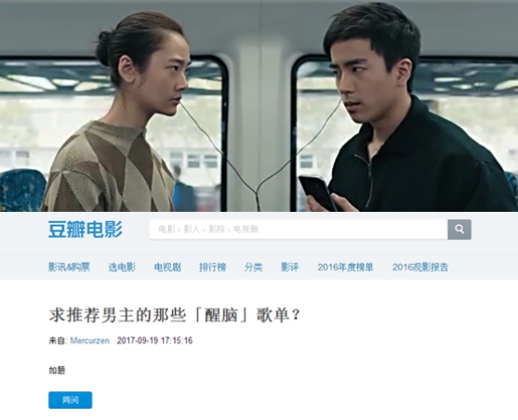518x420 pixels.
Task: Focus the movie search input field
Action: pyautogui.click(x=299, y=230)
